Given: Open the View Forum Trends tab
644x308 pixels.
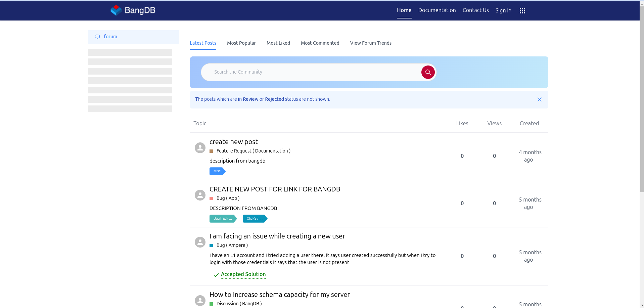Looking at the screenshot, I should tap(371, 43).
